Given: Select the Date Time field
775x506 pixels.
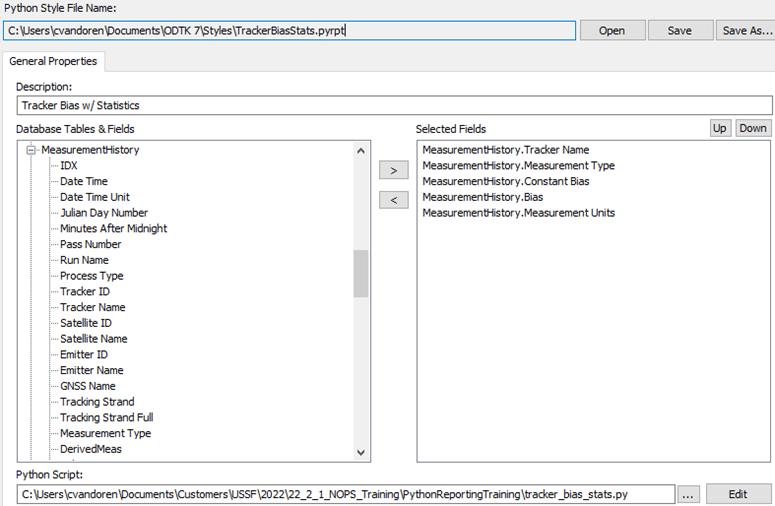Looking at the screenshot, I should [84, 181].
